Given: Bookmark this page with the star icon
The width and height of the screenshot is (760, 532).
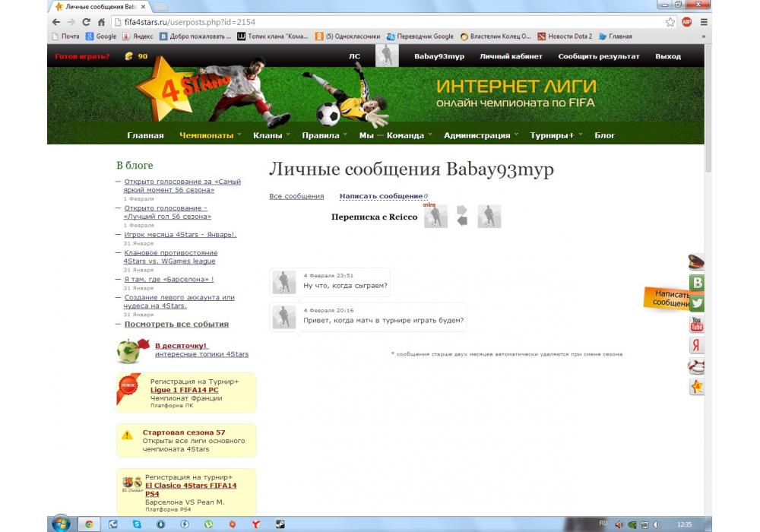Looking at the screenshot, I should pyautogui.click(x=670, y=22).
